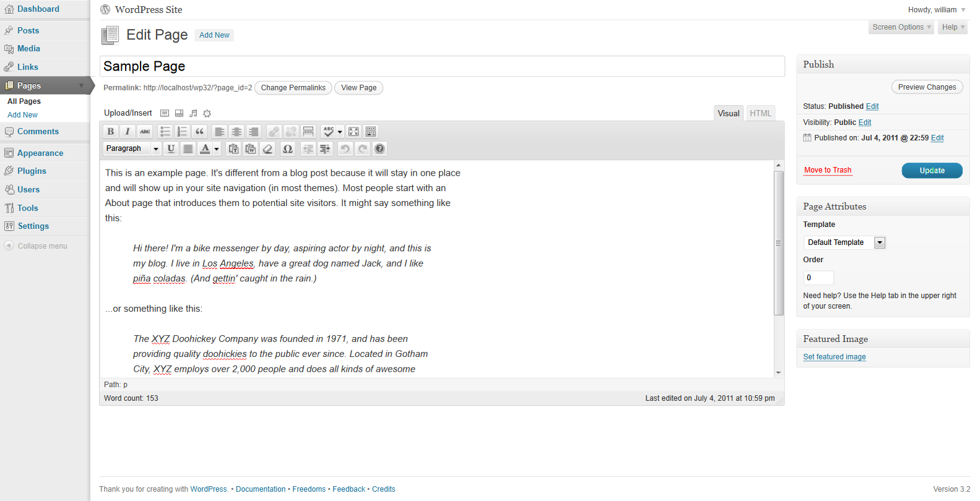The image size is (980, 501).
Task: Click the View Page button
Action: point(359,88)
